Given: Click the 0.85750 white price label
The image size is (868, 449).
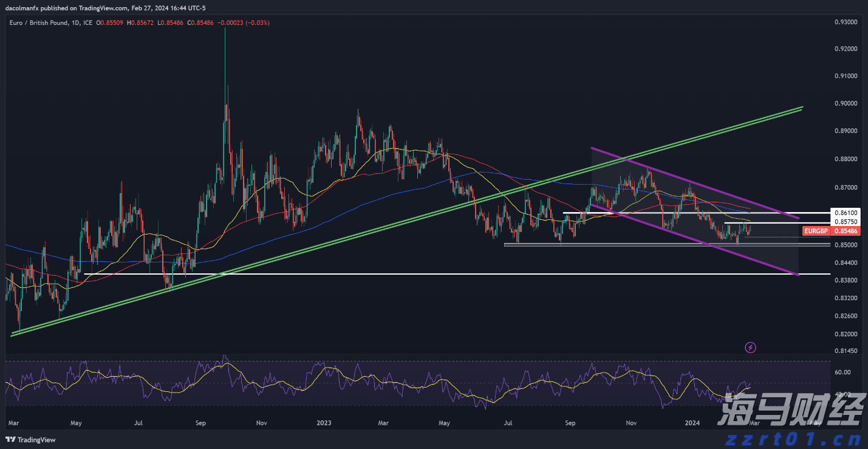Looking at the screenshot, I should (846, 222).
